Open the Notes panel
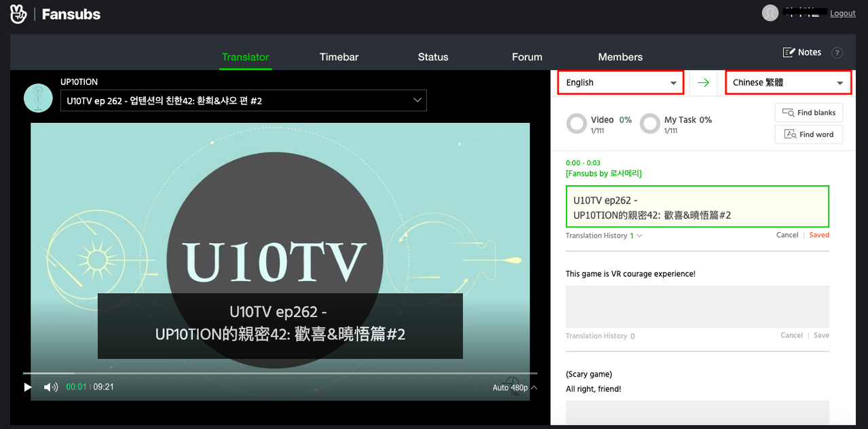This screenshot has height=429, width=868. click(x=802, y=52)
